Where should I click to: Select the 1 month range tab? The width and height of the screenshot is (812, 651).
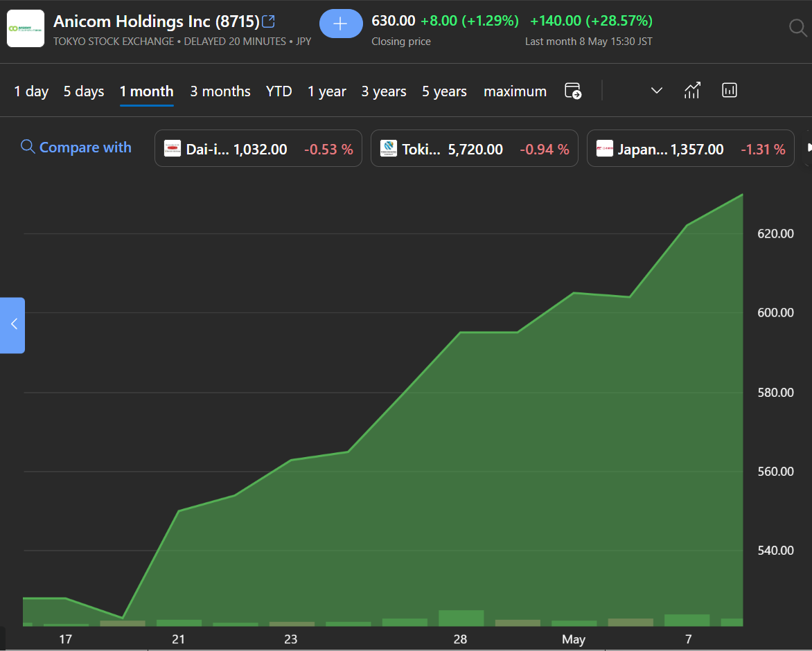pyautogui.click(x=147, y=91)
